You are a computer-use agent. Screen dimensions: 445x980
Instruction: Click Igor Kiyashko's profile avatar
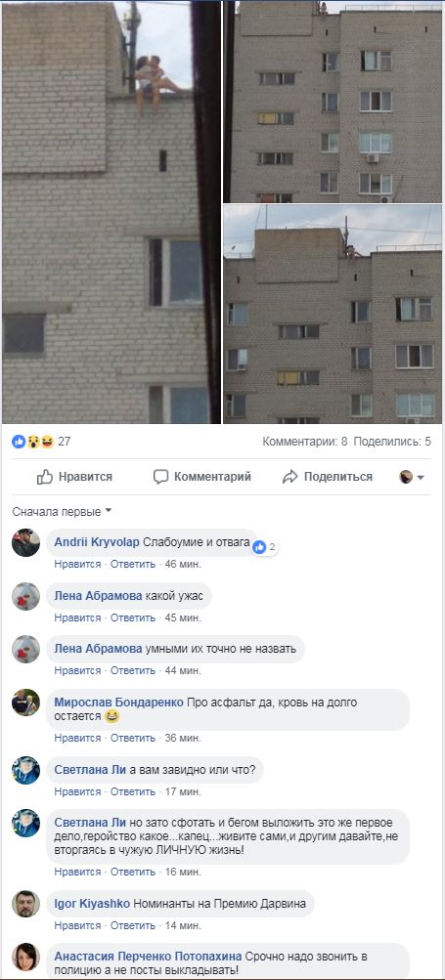coord(25,904)
